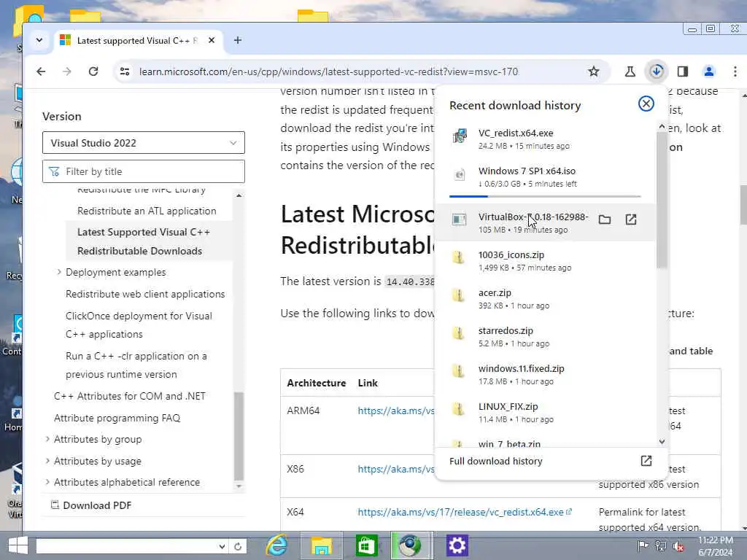Expand the Attributes by usage node
This screenshot has height=560, width=747.
[47, 461]
